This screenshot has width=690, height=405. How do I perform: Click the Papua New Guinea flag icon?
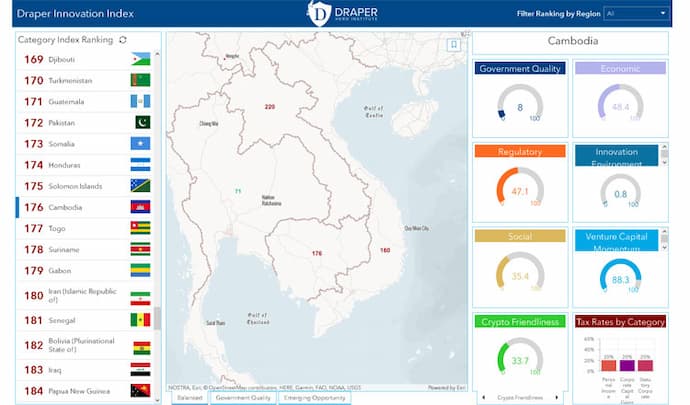click(140, 390)
